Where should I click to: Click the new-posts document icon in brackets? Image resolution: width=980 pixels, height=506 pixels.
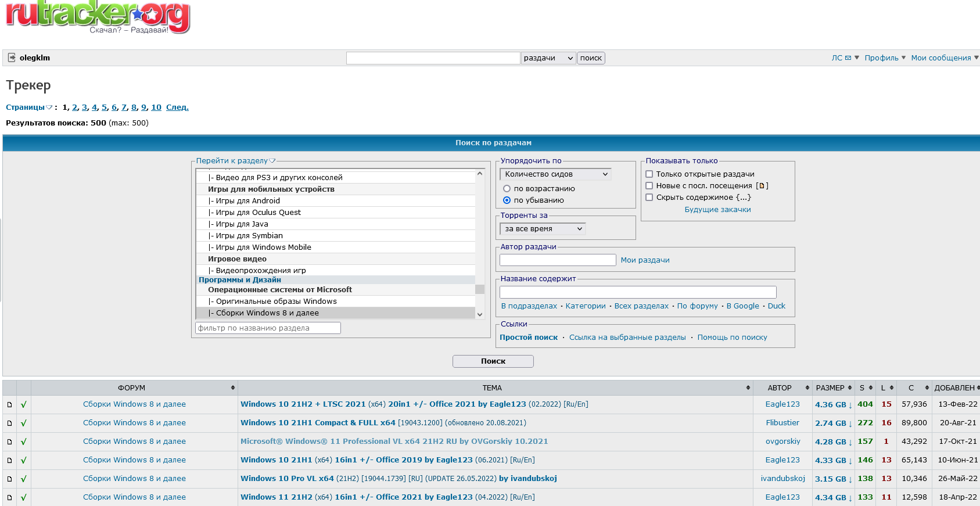click(762, 186)
